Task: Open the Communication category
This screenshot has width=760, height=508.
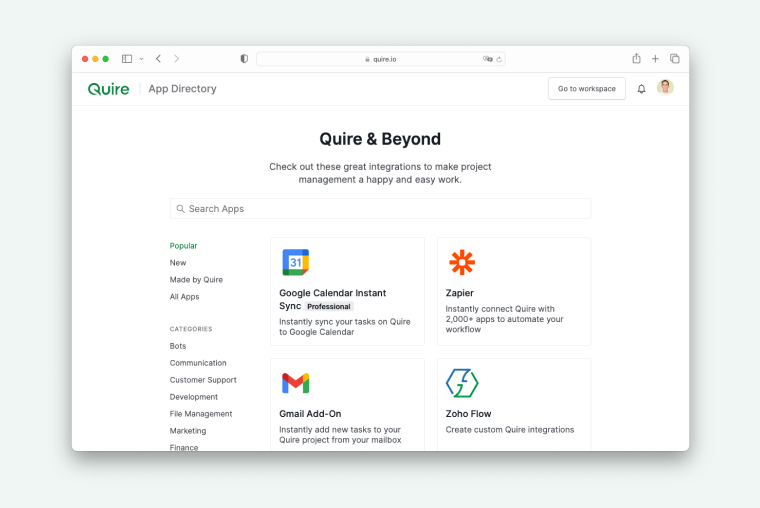Action: tap(198, 363)
